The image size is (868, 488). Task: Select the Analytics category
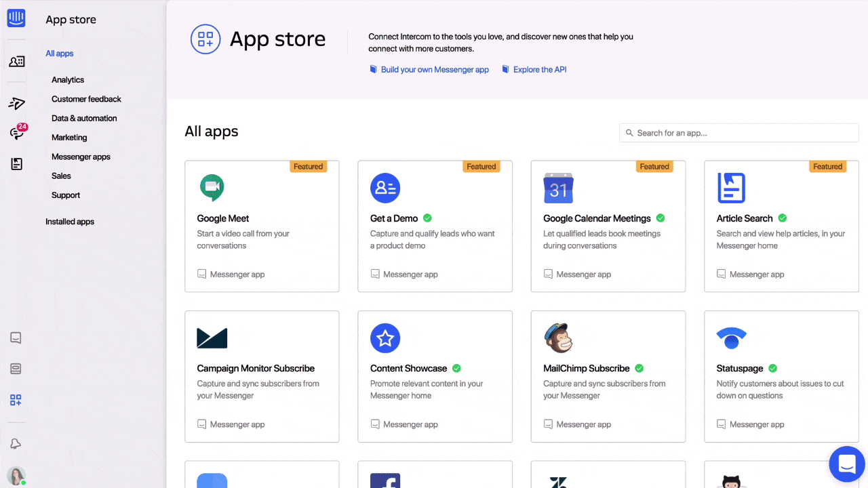[x=68, y=80]
